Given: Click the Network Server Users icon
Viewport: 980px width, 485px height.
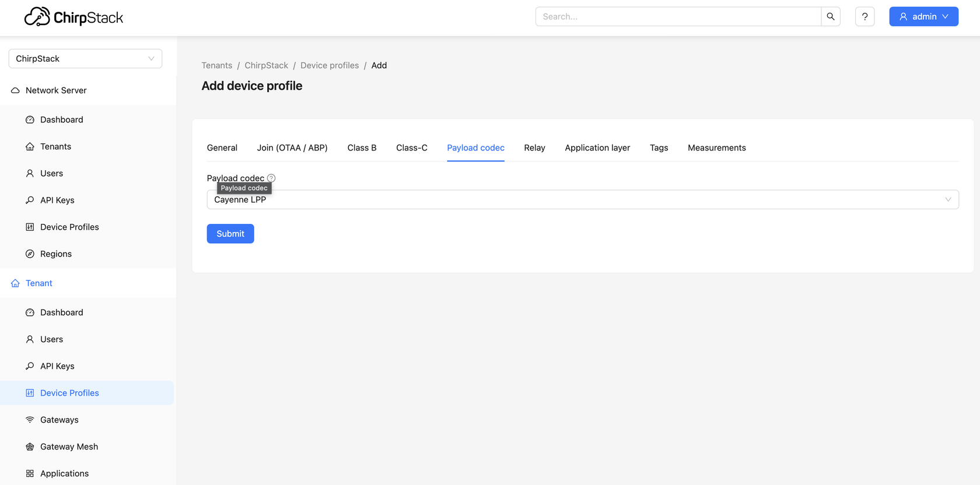Looking at the screenshot, I should coord(30,173).
